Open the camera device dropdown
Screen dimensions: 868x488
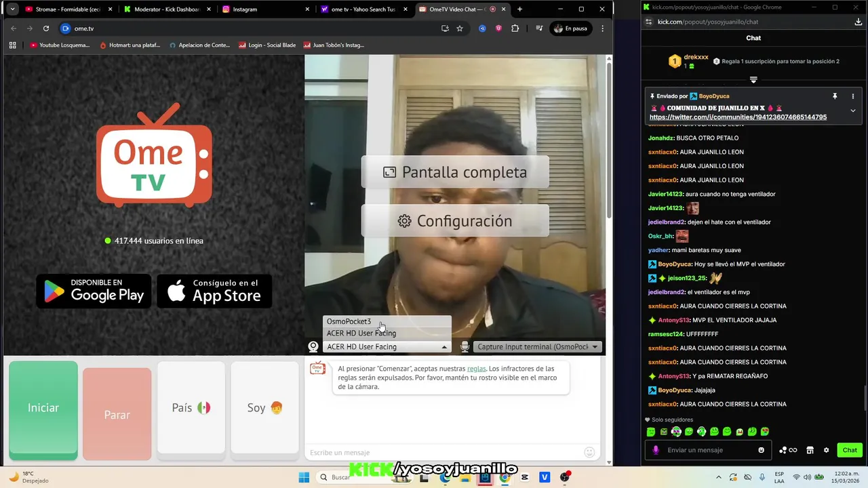pos(387,346)
